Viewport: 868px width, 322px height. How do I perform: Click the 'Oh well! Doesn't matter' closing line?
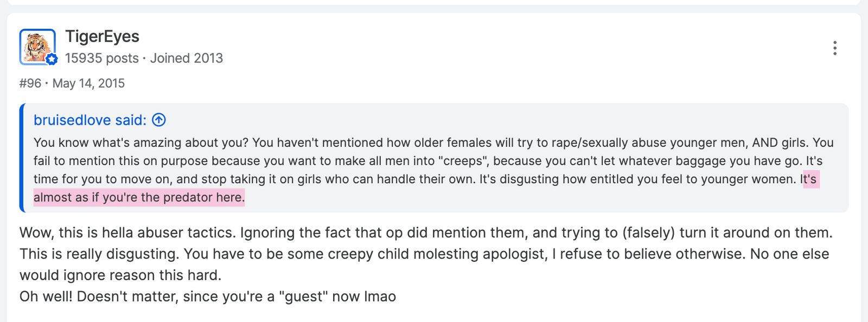pyautogui.click(x=208, y=297)
